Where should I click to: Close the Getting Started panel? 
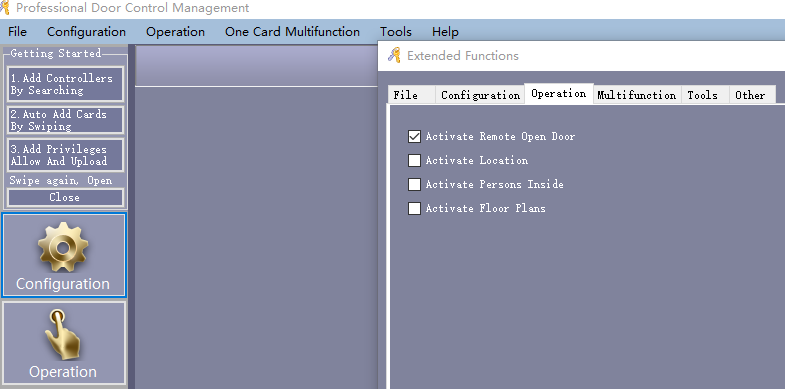coord(65,197)
